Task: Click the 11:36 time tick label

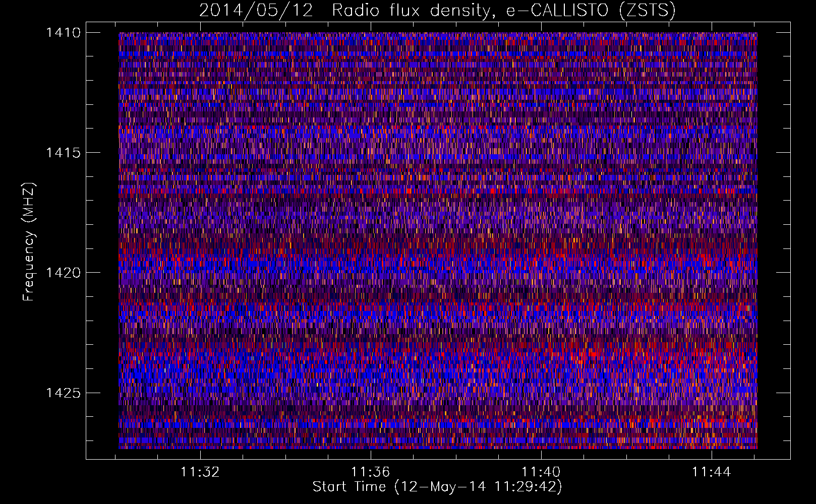Action: pos(371,472)
